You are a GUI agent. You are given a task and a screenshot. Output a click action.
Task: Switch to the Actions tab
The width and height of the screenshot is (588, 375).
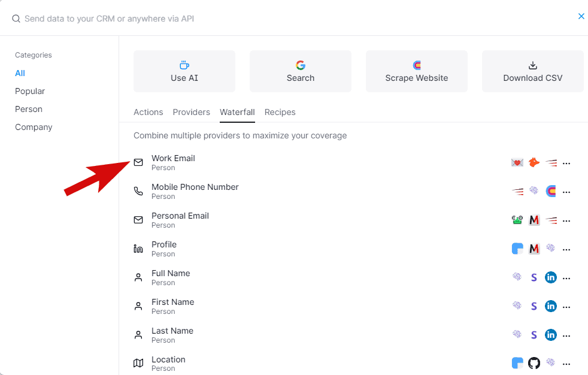point(148,112)
